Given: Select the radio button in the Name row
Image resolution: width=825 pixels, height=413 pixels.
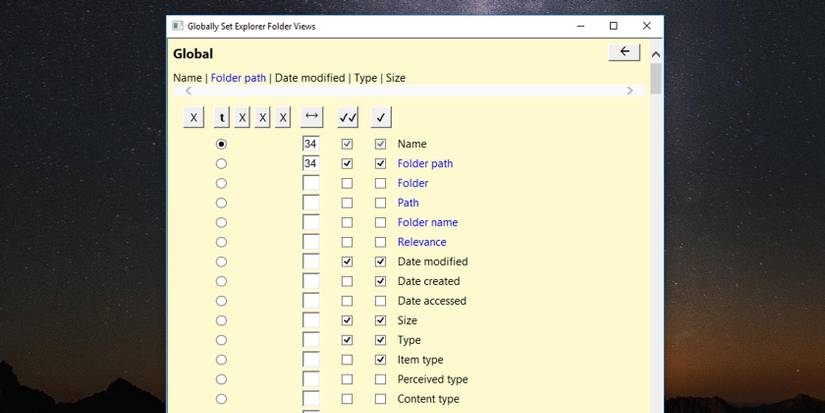Looking at the screenshot, I should 222,144.
